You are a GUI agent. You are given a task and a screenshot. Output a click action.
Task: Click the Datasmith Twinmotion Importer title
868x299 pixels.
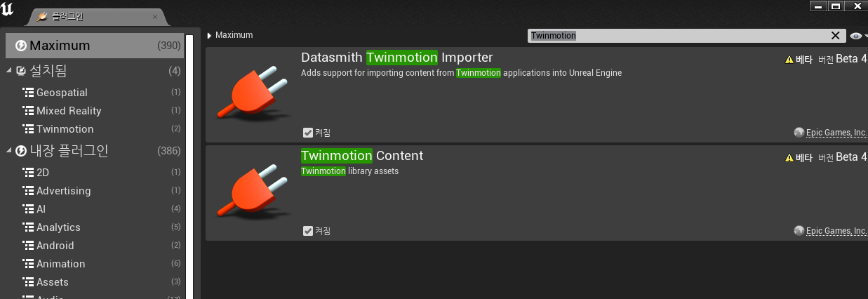click(397, 58)
